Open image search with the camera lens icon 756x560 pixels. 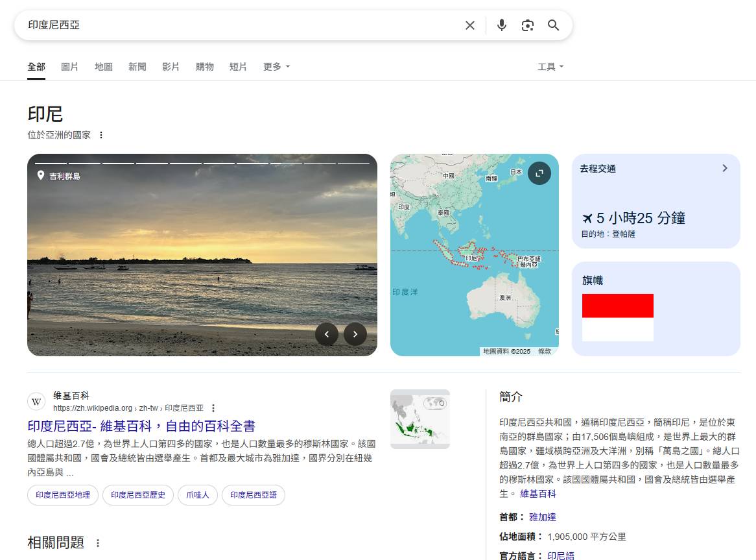[x=528, y=25]
